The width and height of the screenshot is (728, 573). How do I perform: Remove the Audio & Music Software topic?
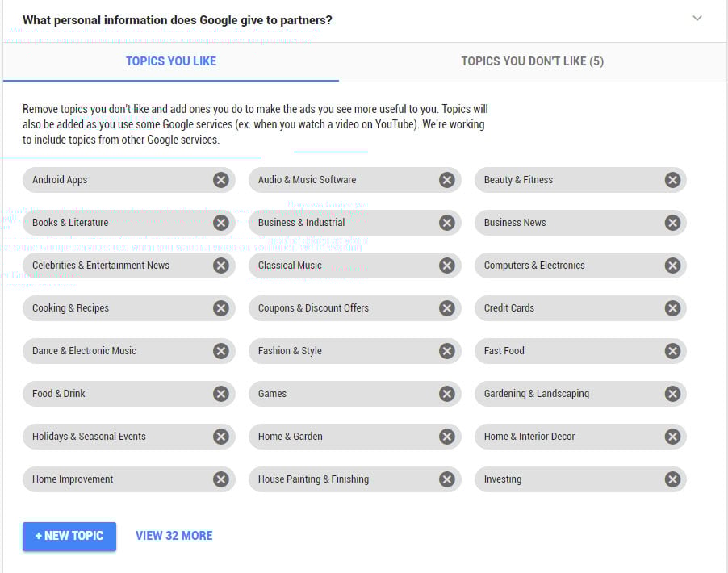point(446,180)
